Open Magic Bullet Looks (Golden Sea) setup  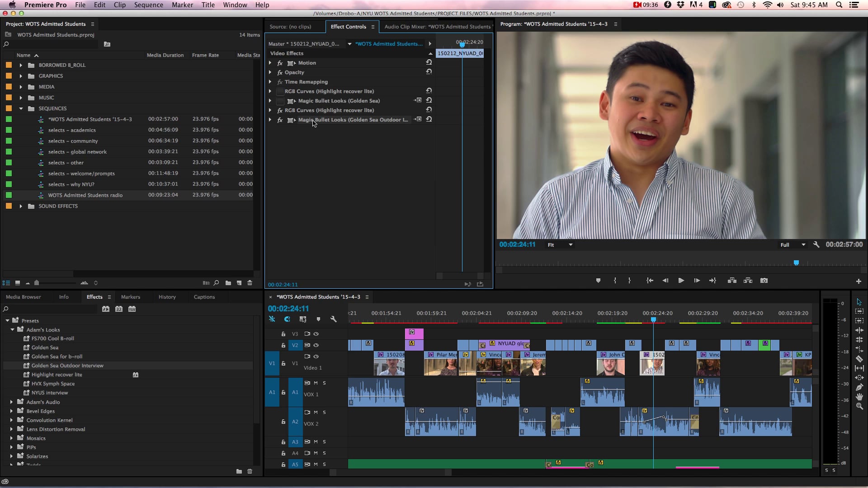(418, 100)
